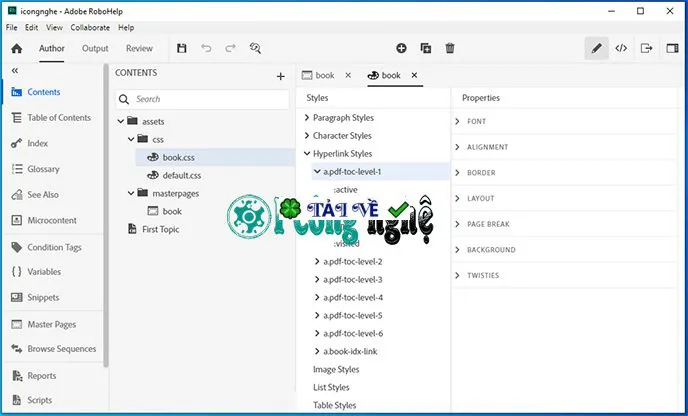Image resolution: width=688 pixels, height=416 pixels.
Task: Select Image Styles
Action: 336,369
